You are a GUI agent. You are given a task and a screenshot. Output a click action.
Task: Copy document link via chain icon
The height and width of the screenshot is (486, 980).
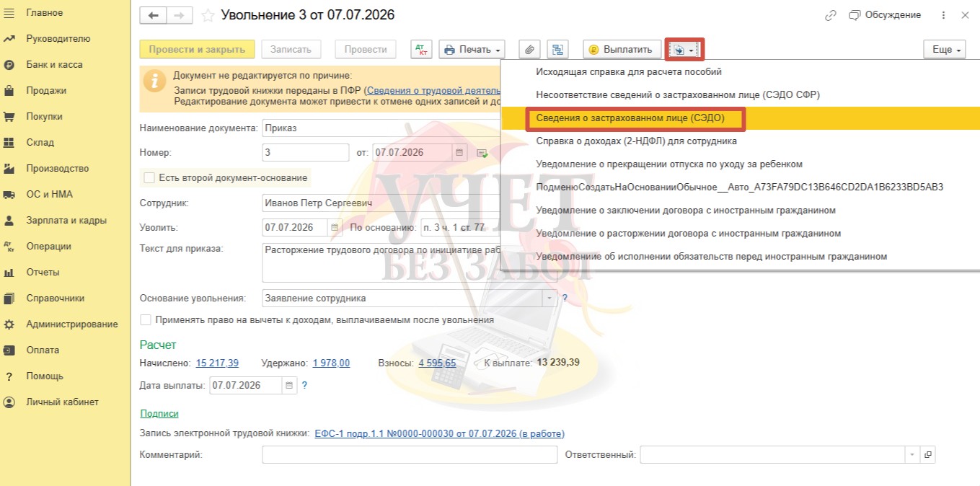831,15
